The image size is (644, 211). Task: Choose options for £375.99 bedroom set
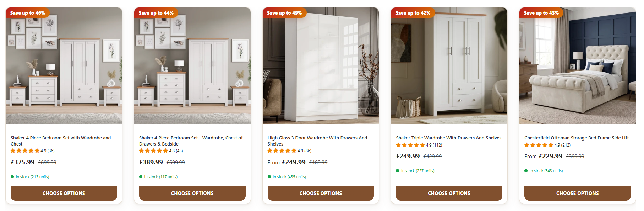(64, 193)
